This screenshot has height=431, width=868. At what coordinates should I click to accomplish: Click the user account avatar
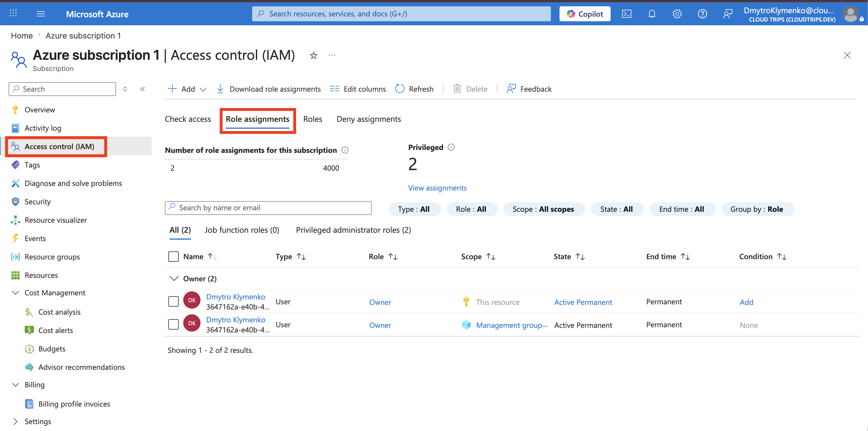click(851, 14)
